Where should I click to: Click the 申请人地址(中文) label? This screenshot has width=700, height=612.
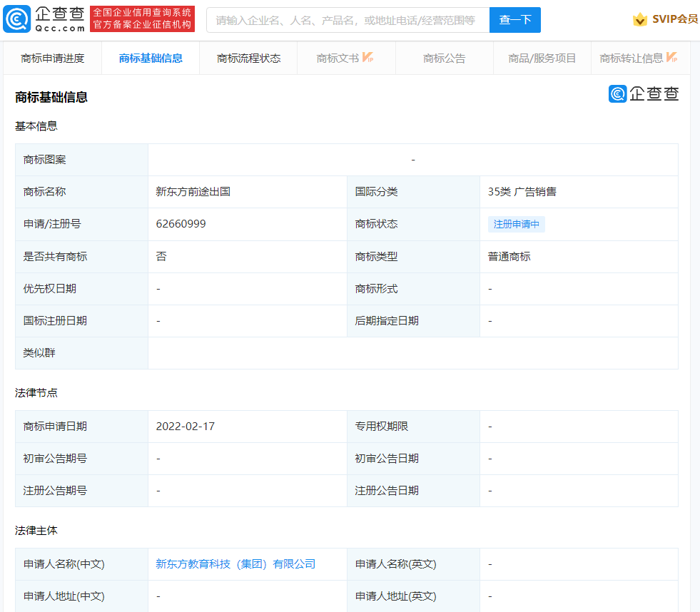click(64, 596)
